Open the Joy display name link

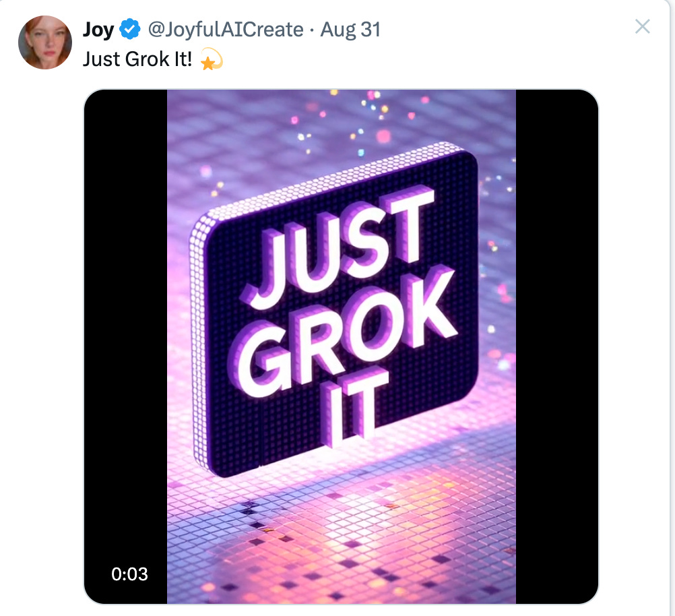tap(98, 30)
